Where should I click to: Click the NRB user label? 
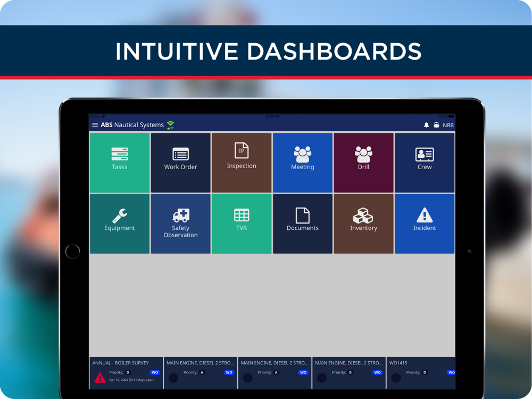coord(448,125)
